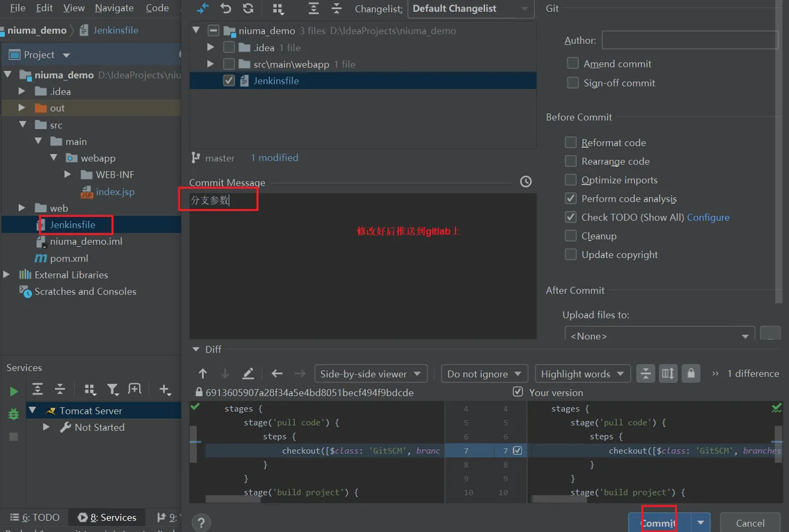Enable Optimize imports checkbox
The width and height of the screenshot is (789, 532).
pyautogui.click(x=571, y=180)
